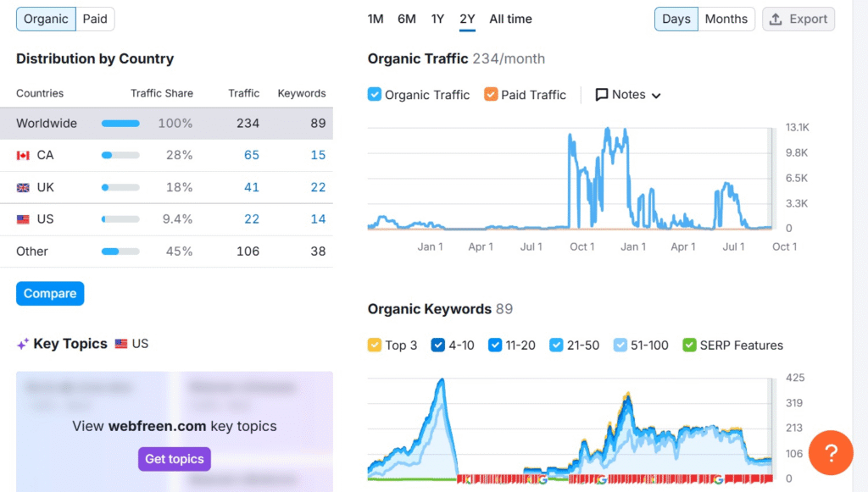The height and width of the screenshot is (492, 868).
Task: Click the Key Topics sparkle icon
Action: click(x=23, y=345)
